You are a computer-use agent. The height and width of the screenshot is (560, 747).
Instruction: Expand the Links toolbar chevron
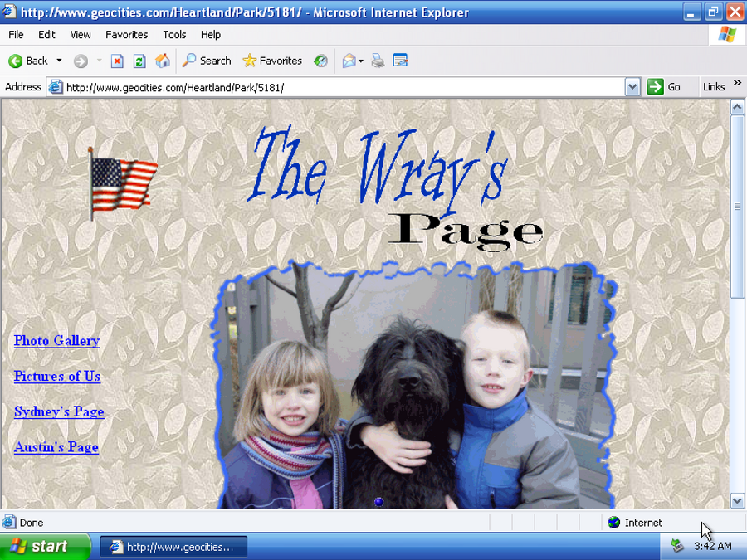pyautogui.click(x=738, y=83)
